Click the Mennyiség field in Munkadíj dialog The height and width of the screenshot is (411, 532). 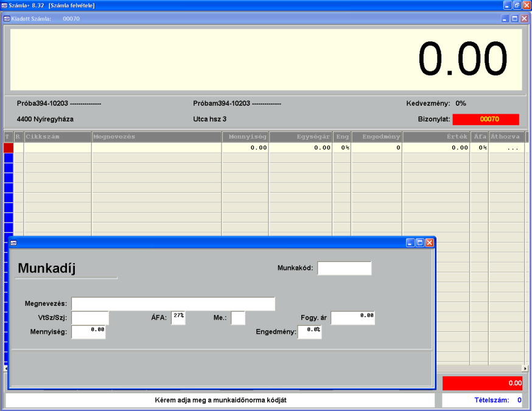[x=88, y=332]
